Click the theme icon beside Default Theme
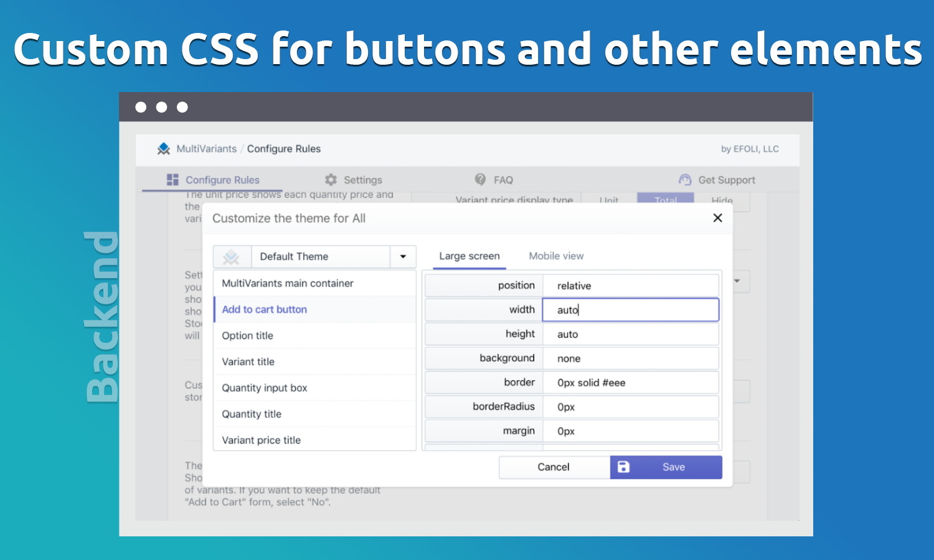Image resolution: width=934 pixels, height=560 pixels. click(232, 256)
